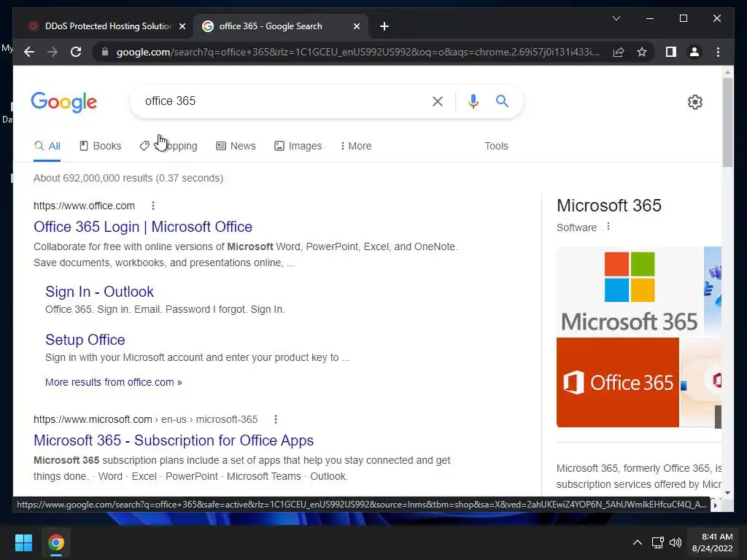The image size is (747, 560).
Task: Open the dots menu next to Software label
Action: pyautogui.click(x=608, y=227)
